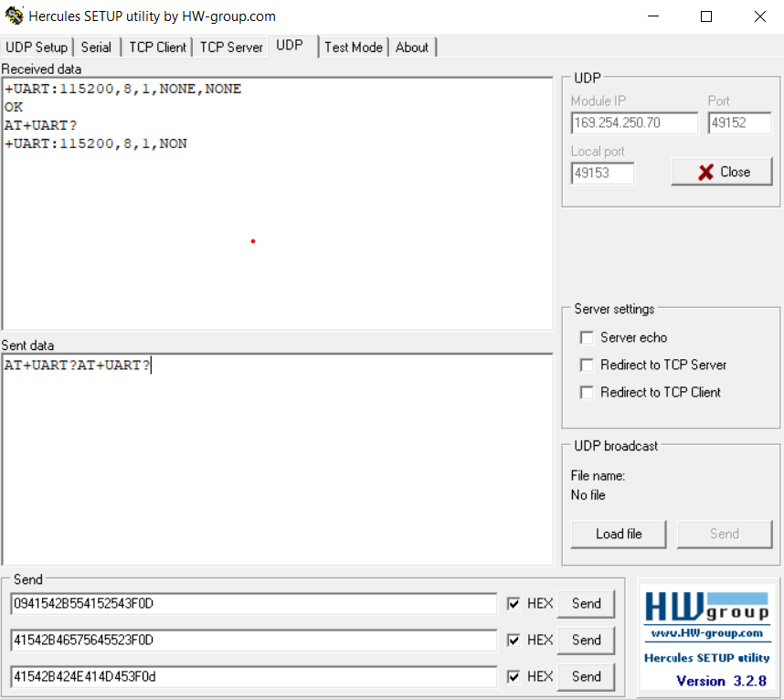The width and height of the screenshot is (784, 700).
Task: Switch to the Serial tab
Action: click(x=96, y=47)
